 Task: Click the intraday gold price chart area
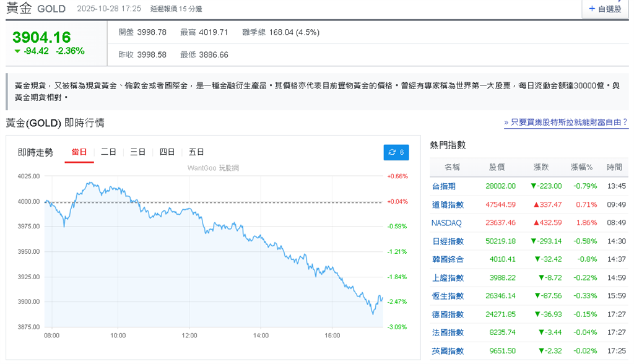pos(217,248)
